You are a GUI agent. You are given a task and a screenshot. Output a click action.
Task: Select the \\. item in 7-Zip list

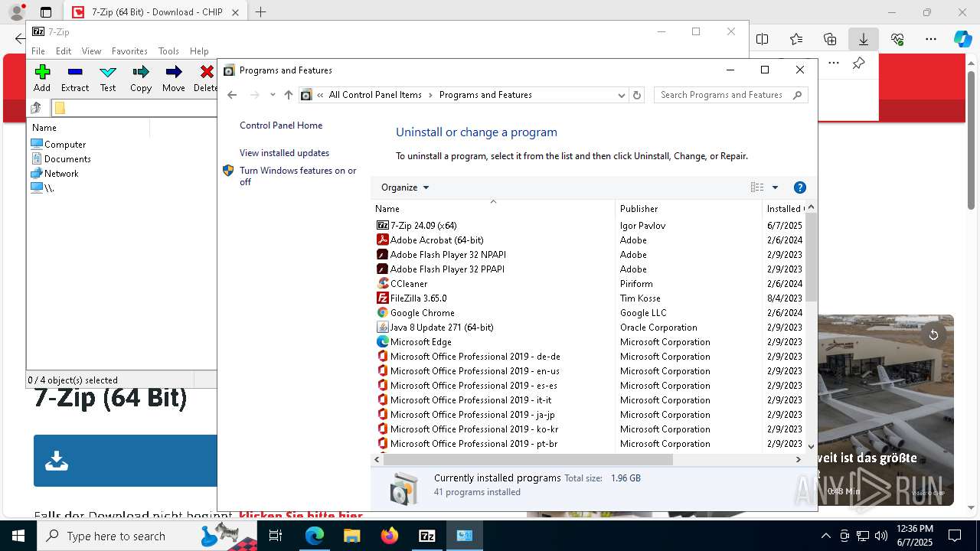43,187
